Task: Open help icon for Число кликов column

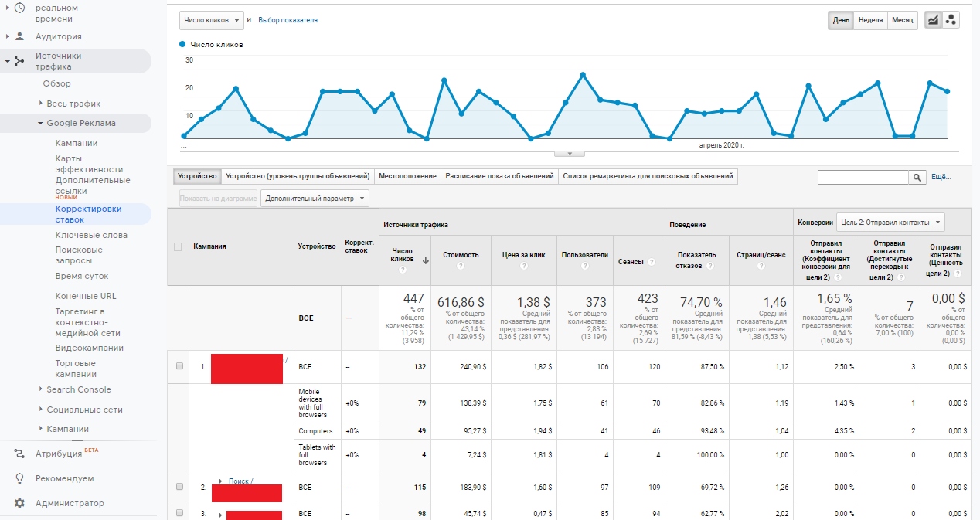Action: click(402, 270)
